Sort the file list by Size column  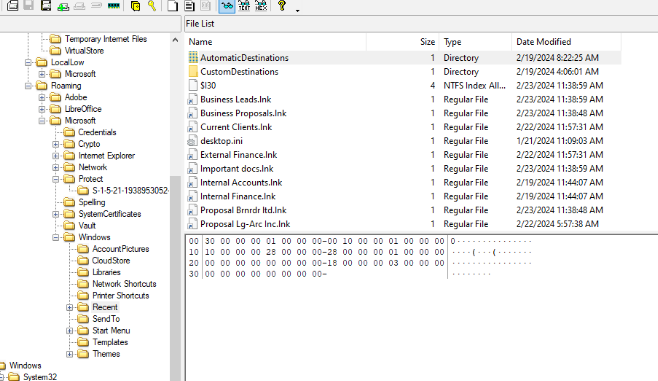tap(403, 42)
